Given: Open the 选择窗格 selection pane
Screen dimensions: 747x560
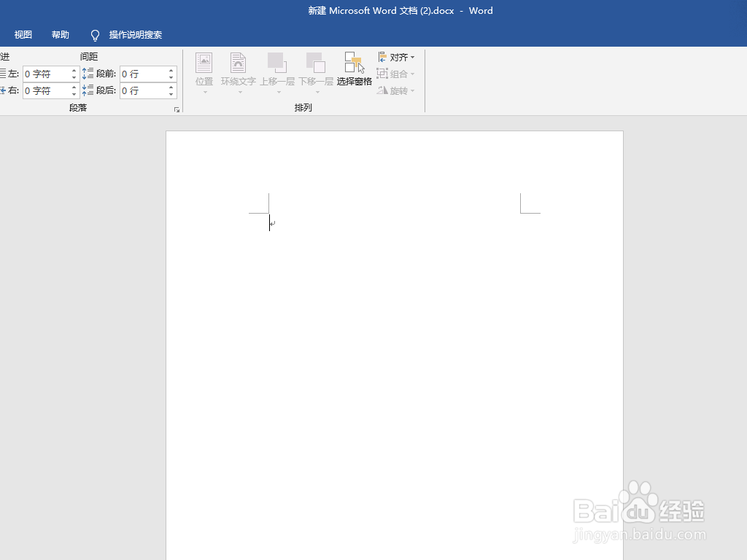Looking at the screenshot, I should (355, 69).
